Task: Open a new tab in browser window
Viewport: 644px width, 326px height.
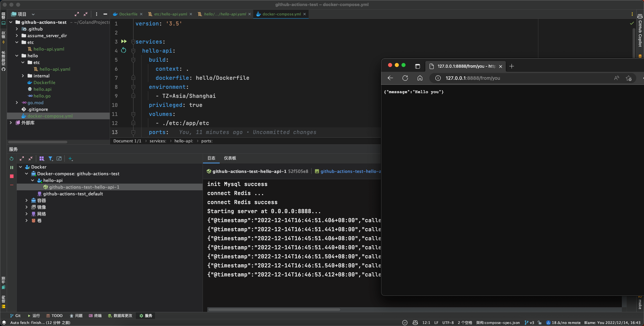Action: (x=512, y=66)
